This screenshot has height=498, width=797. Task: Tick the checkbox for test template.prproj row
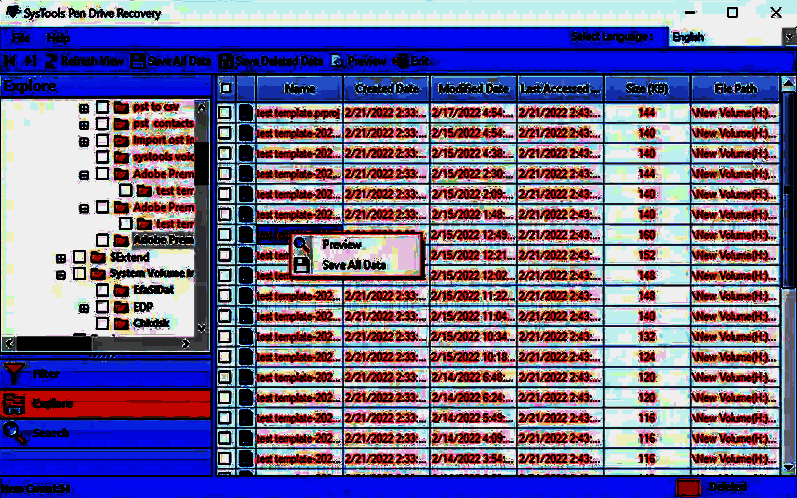pos(225,113)
